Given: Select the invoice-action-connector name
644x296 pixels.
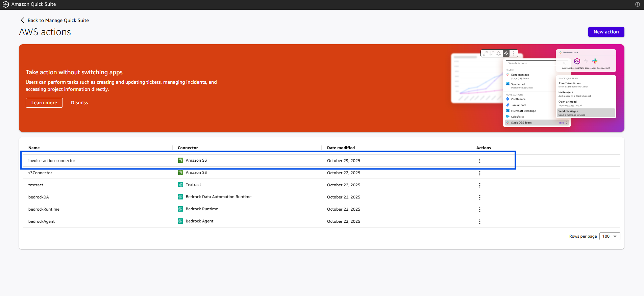Looking at the screenshot, I should [x=52, y=161].
